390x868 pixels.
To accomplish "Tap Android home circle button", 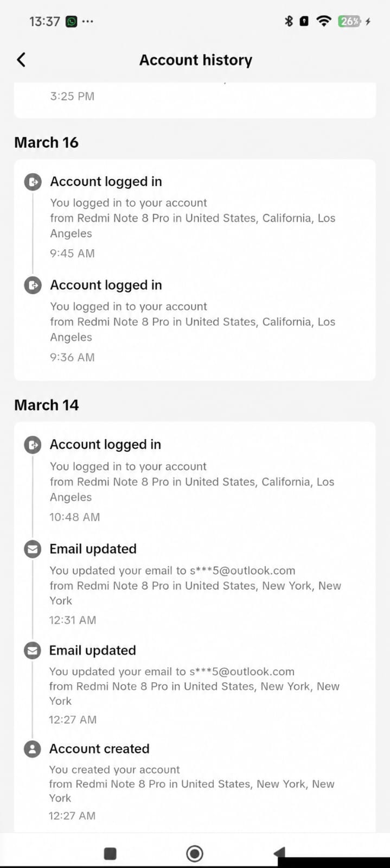I will pos(195,853).
